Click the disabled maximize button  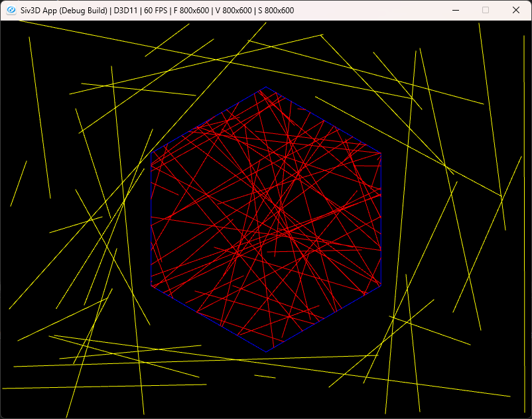coord(486,10)
